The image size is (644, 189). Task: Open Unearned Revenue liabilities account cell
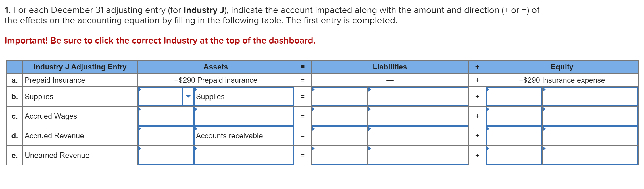tap(418, 155)
